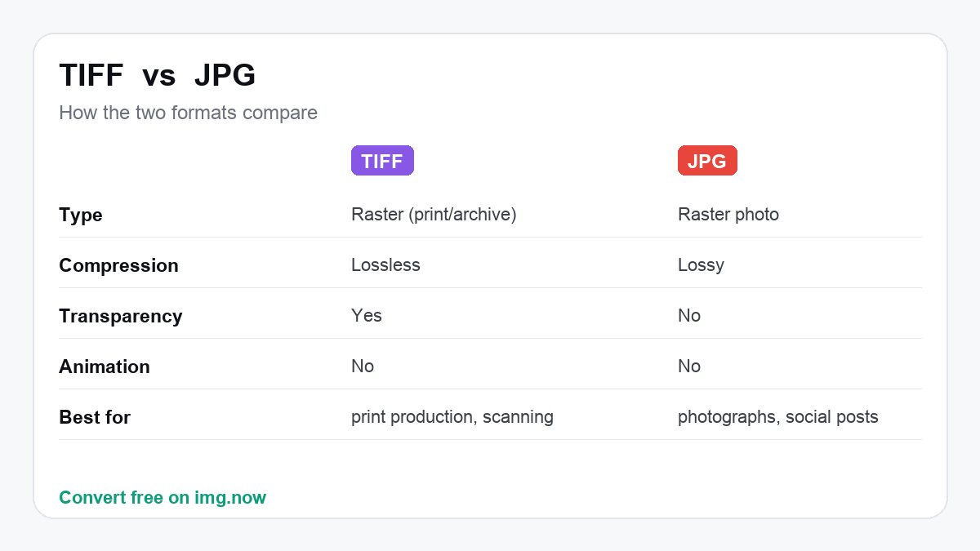Select print production, scanning text
This screenshot has width=980, height=551.
click(x=452, y=417)
